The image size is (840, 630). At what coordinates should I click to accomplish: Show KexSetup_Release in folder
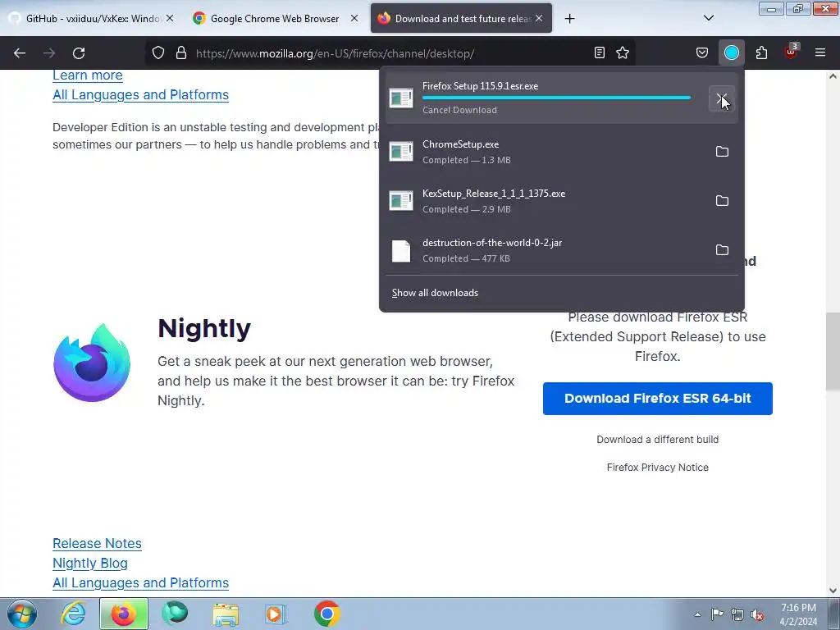pos(722,201)
